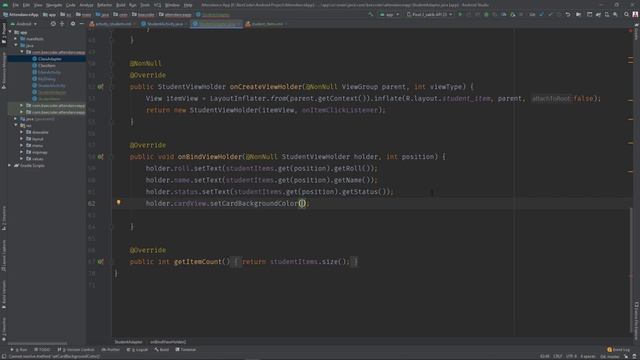The width and height of the screenshot is (640, 360).
Task: Open the TODO tool window
Action: (42, 350)
